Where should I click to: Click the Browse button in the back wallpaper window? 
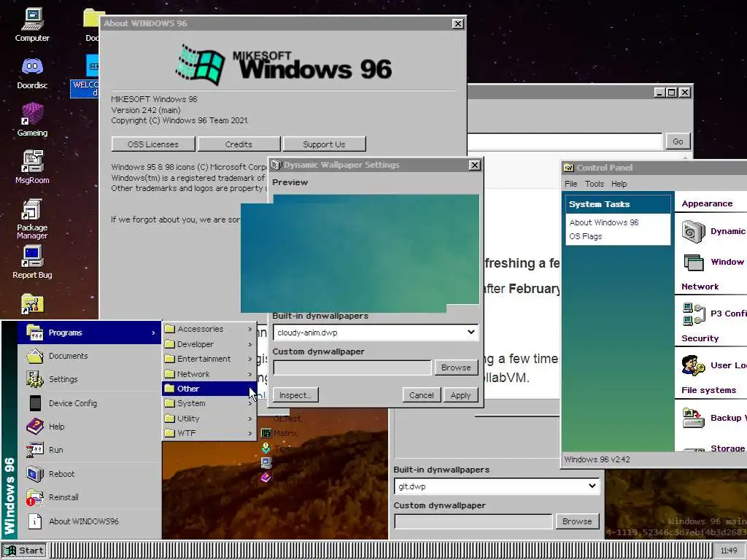(577, 521)
